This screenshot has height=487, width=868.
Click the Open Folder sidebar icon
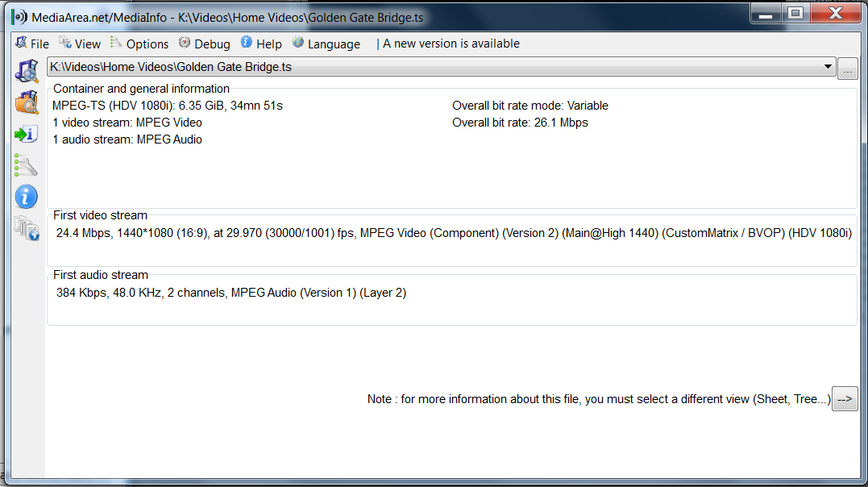coord(27,102)
